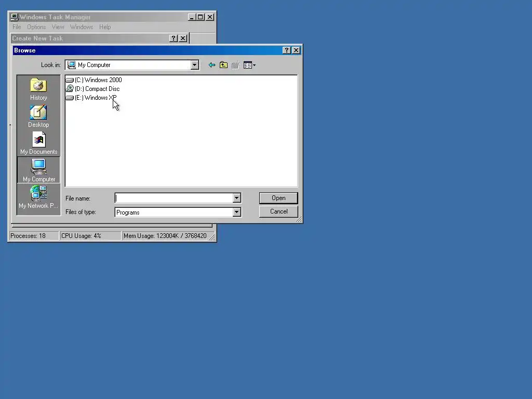
Task: Minimize the Windows Task Manager window
Action: tap(192, 17)
